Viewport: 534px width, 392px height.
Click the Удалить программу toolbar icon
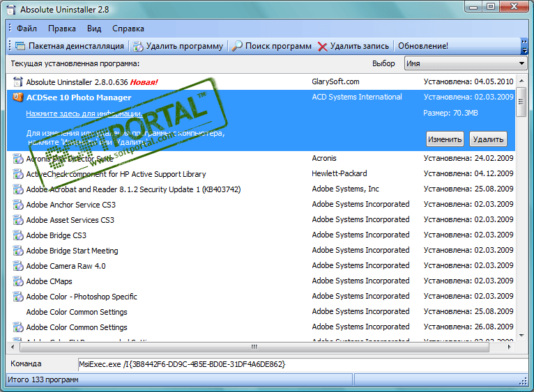pos(138,46)
